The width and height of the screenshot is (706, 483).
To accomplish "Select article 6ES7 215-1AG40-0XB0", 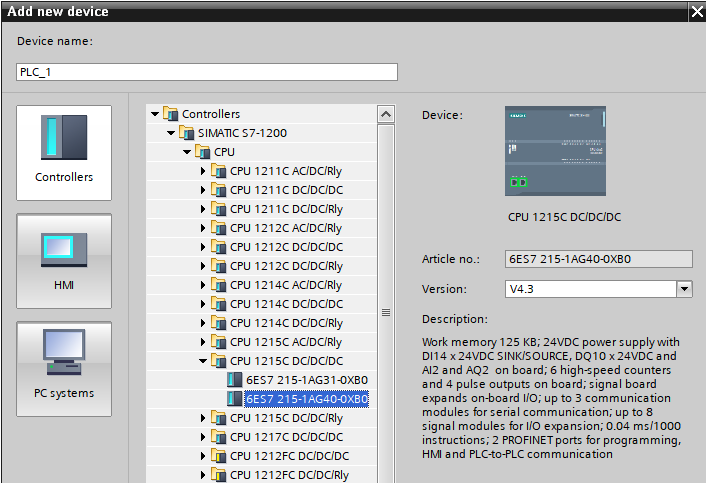I will point(307,399).
